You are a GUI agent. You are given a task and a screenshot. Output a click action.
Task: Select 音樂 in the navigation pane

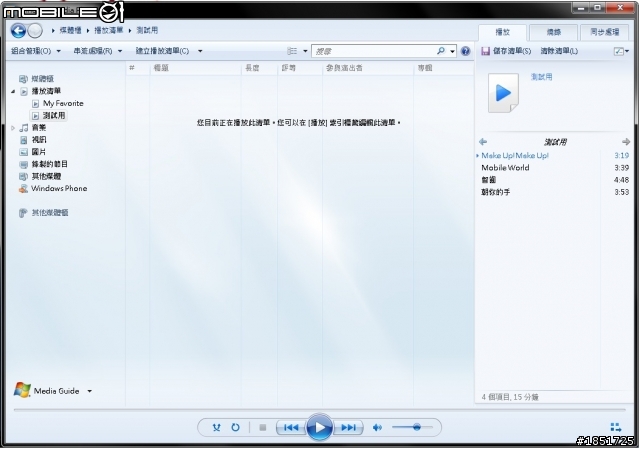[x=39, y=128]
